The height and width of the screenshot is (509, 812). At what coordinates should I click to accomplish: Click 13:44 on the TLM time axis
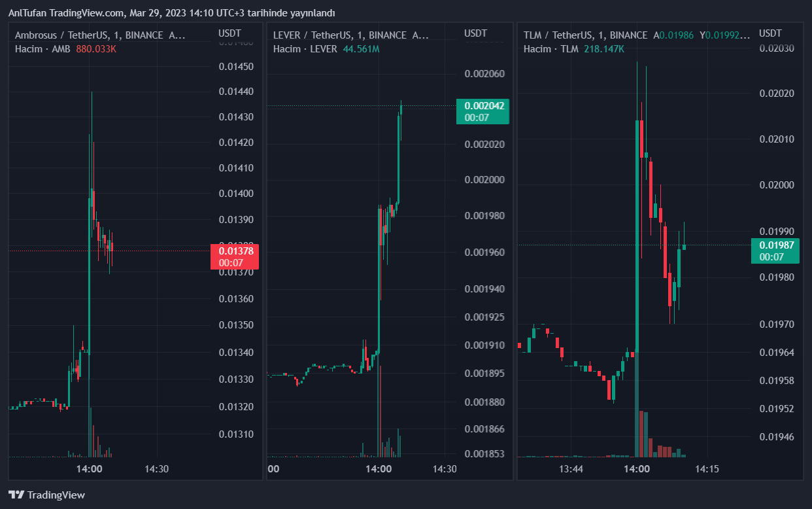tap(571, 468)
